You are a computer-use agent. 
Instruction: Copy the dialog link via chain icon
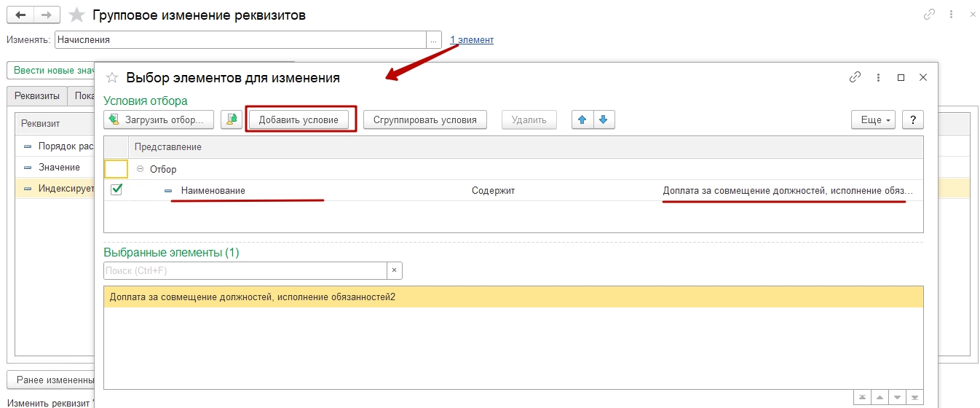pyautogui.click(x=855, y=77)
